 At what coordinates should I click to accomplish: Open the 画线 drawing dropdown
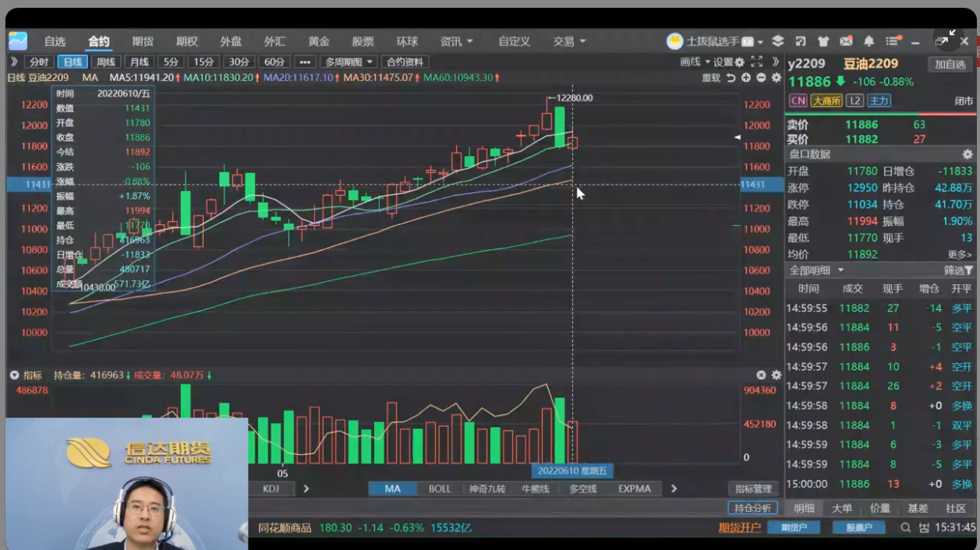695,62
